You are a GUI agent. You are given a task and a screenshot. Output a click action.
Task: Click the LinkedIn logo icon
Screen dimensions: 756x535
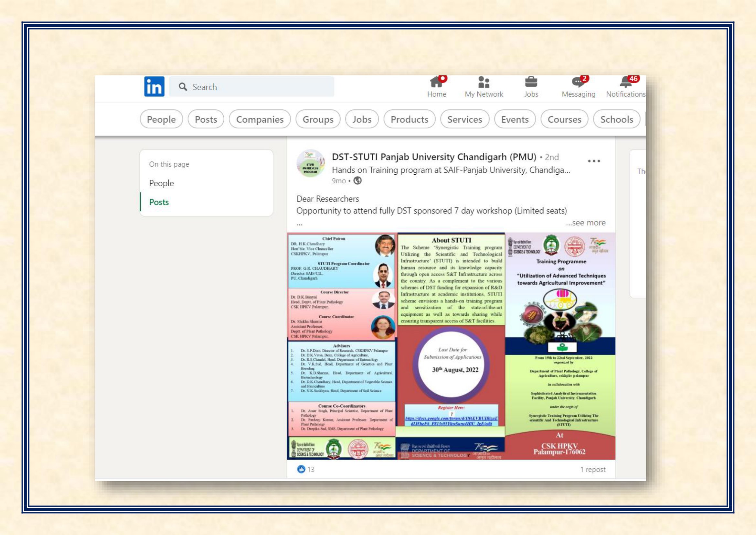click(x=154, y=87)
